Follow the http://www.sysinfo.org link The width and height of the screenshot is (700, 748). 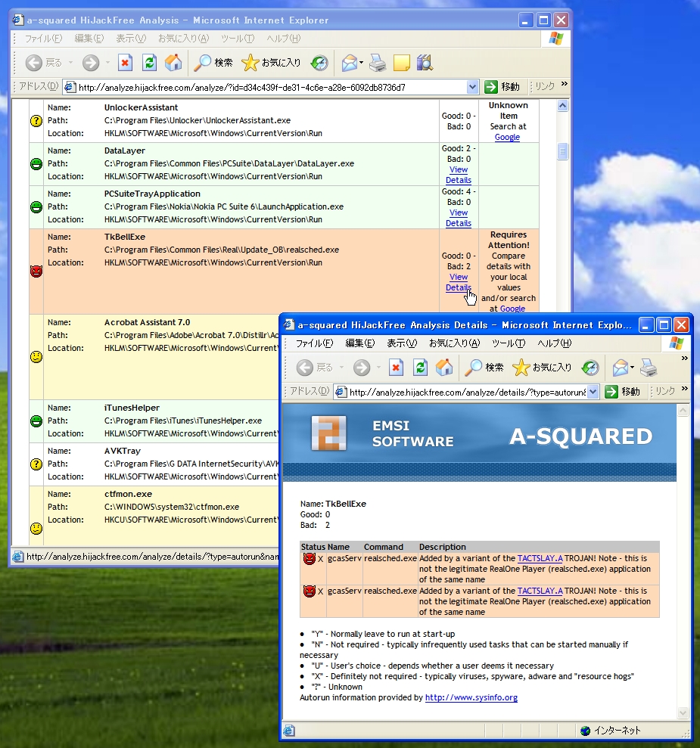(x=471, y=697)
